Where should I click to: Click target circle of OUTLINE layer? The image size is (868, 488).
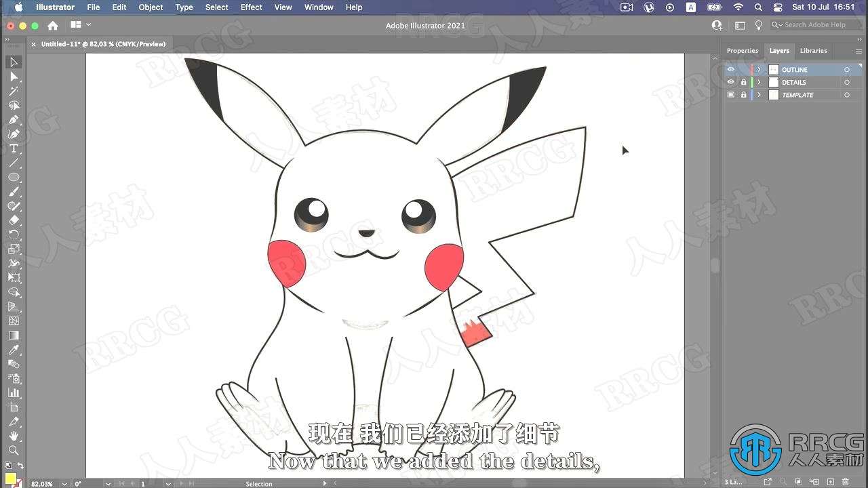[x=847, y=70]
